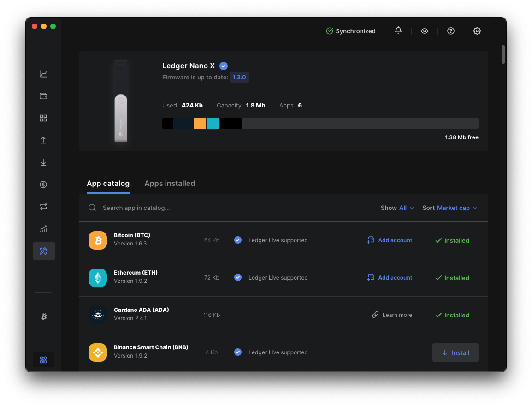This screenshot has width=532, height=406.
Task: Click the Bitcoin app icon
Action: click(x=98, y=240)
